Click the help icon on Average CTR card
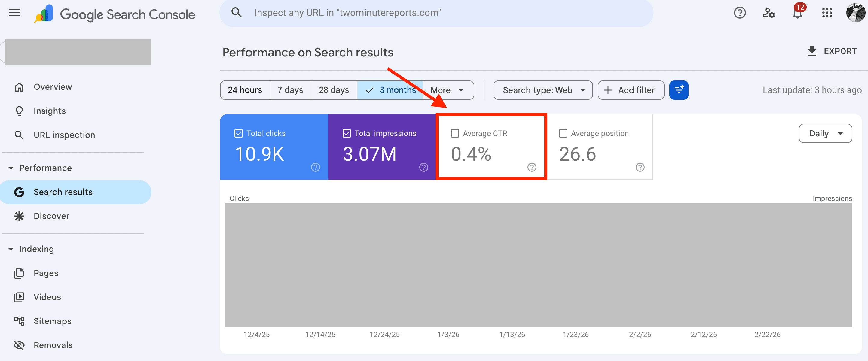 532,167
